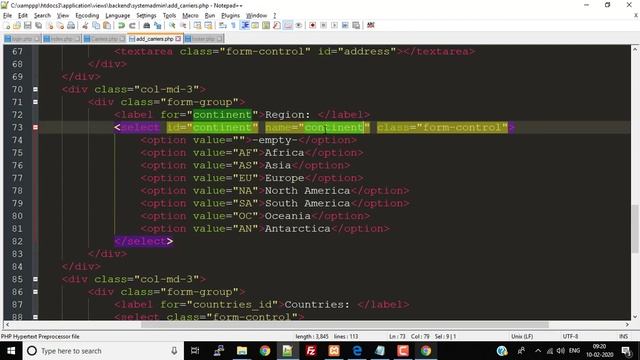Undo with the green arrow icon
Screen dimensions: 640x360
[x=121, y=25]
